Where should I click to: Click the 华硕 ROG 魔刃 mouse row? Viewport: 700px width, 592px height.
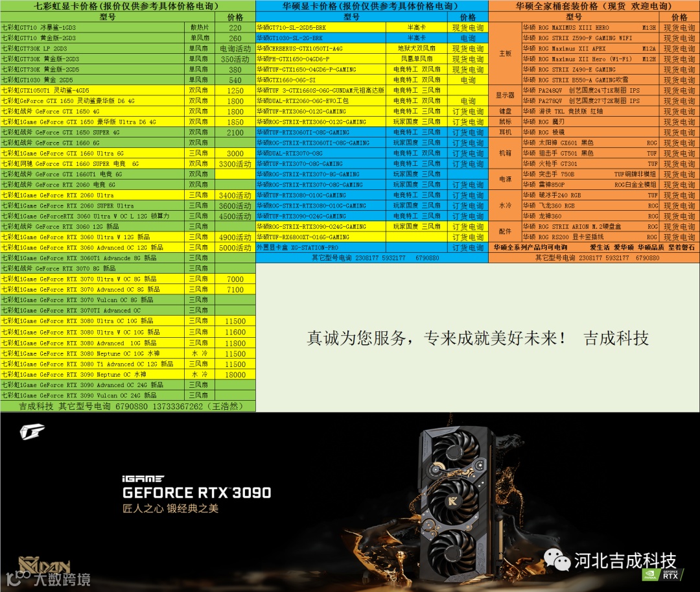tap(611, 121)
